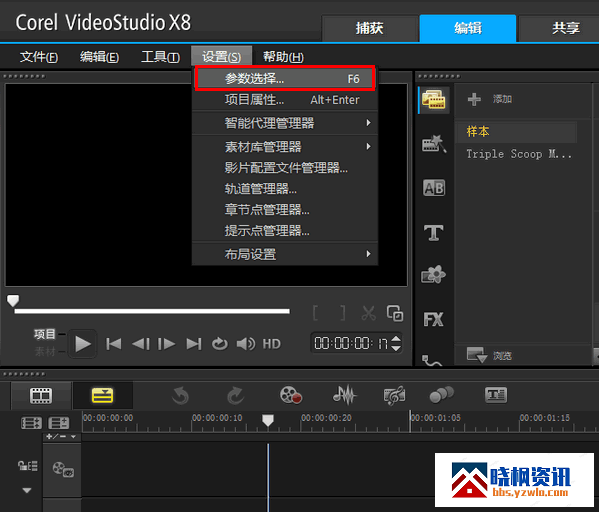Open the 捕获 (Capture) tab

pyautogui.click(x=370, y=28)
